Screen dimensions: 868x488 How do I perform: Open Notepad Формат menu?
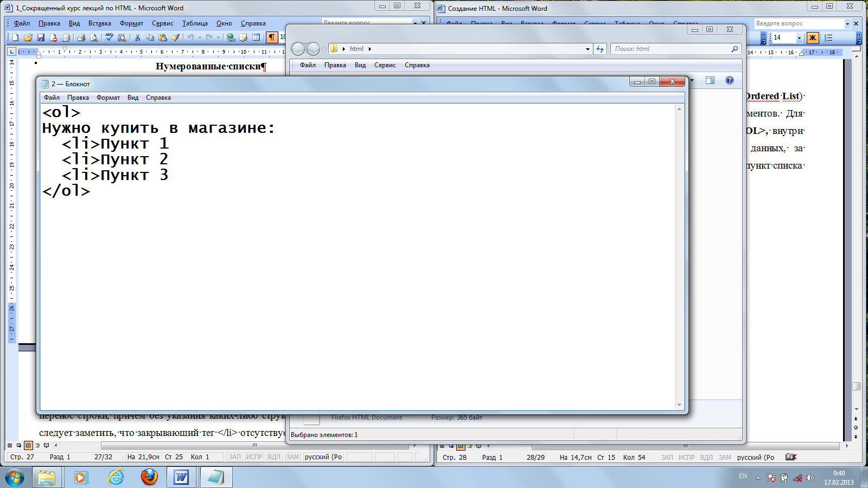[108, 98]
